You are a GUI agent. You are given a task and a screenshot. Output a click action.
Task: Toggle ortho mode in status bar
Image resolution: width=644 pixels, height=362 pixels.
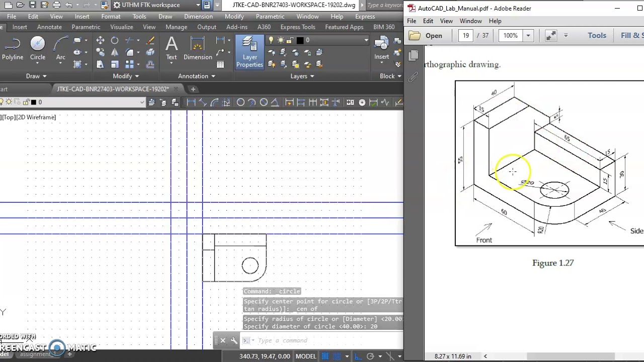(x=358, y=356)
